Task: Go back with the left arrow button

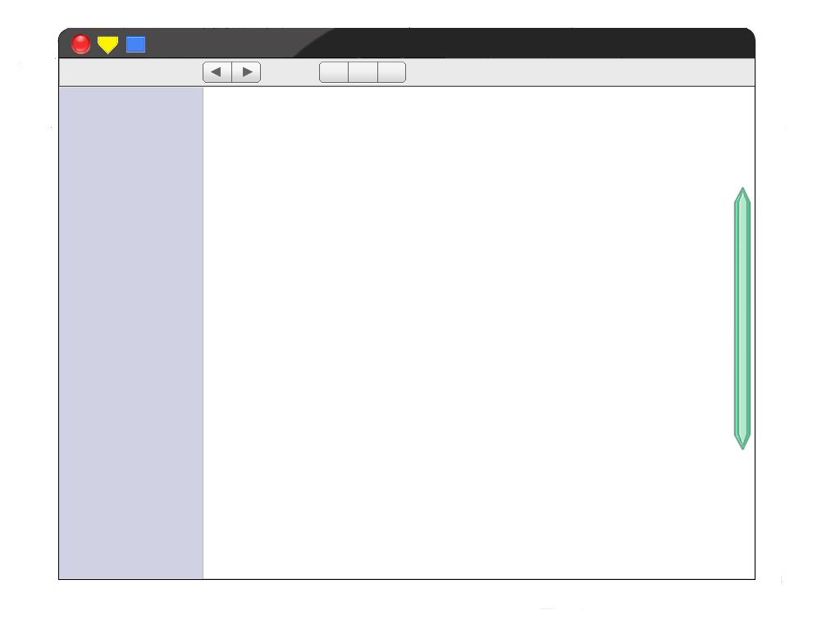Action: click(x=217, y=72)
